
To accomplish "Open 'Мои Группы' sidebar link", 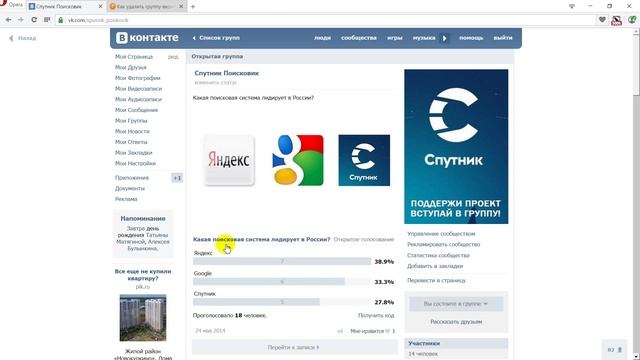I will [131, 120].
